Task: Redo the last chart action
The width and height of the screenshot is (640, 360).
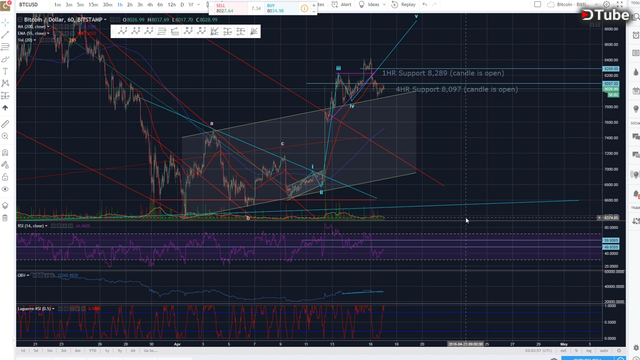Action: [434, 4]
